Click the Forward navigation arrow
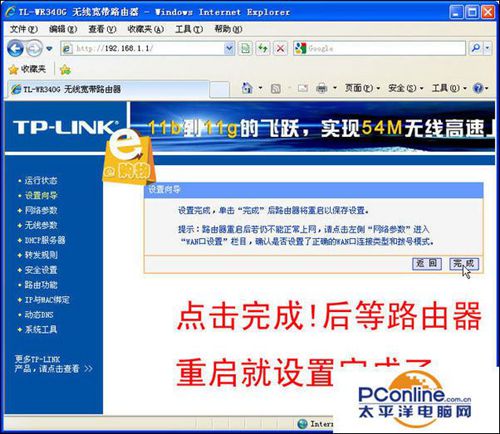The image size is (500, 434). [34, 49]
